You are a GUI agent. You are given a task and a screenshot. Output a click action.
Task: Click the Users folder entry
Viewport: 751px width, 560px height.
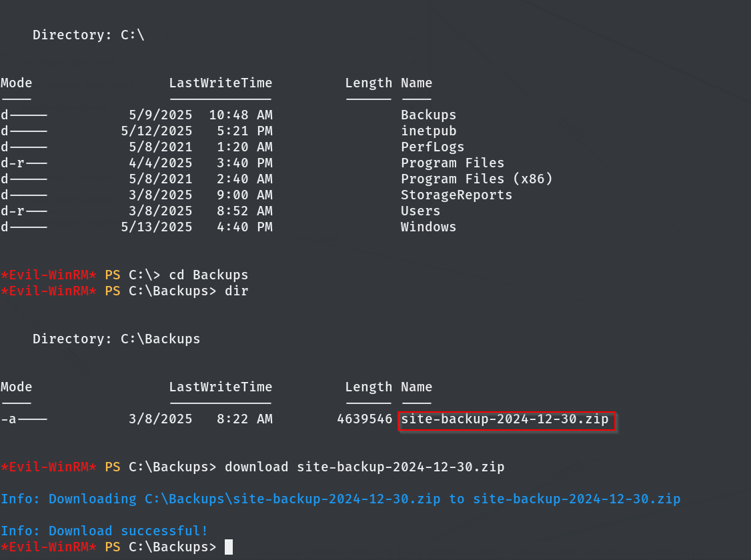pyautogui.click(x=420, y=211)
